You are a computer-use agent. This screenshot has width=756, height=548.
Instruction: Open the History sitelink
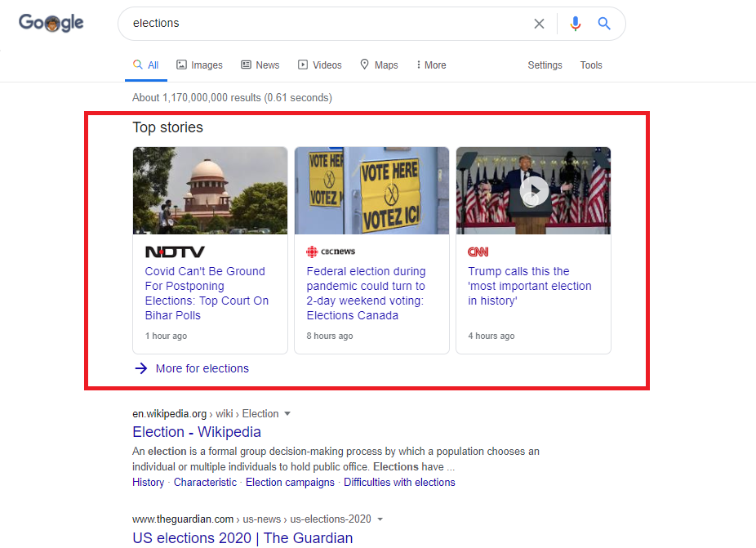[149, 483]
